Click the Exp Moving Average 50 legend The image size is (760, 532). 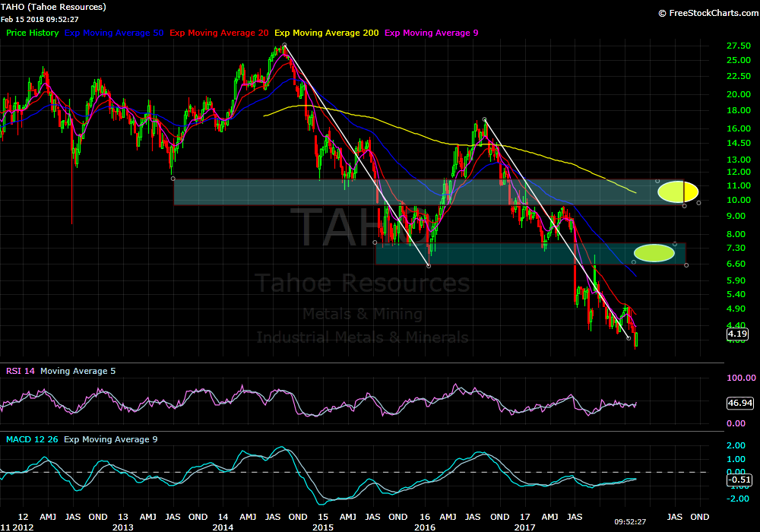115,33
